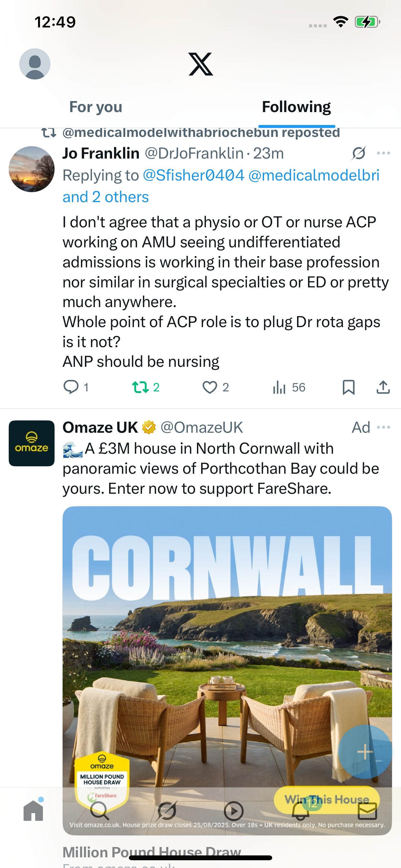Open the Search tab in bottom bar
Image resolution: width=401 pixels, height=868 pixels.
coord(100,811)
